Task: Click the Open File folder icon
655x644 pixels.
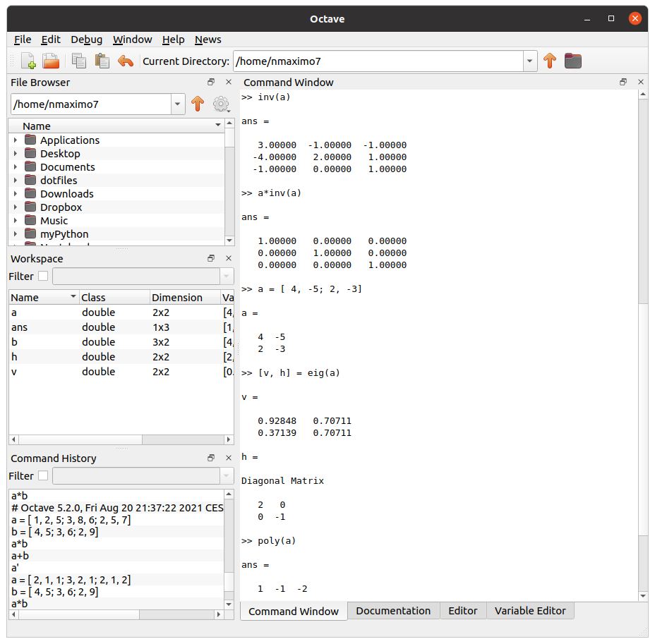Action: (x=50, y=61)
